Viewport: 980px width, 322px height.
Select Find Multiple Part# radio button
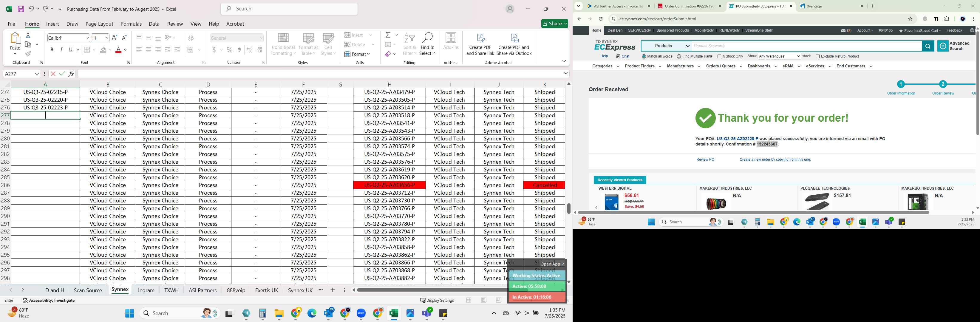click(x=679, y=56)
